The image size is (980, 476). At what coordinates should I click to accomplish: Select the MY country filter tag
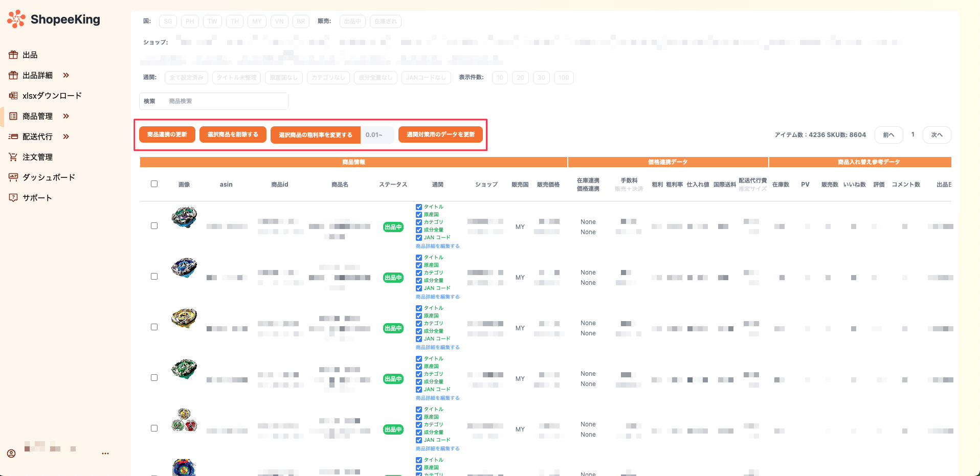257,21
